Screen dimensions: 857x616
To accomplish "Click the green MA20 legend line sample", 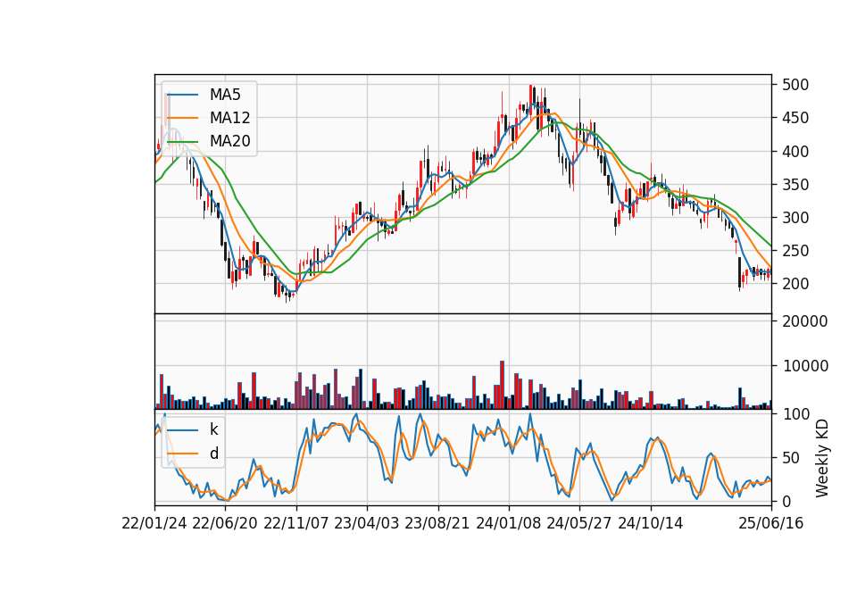I will 182,141.
